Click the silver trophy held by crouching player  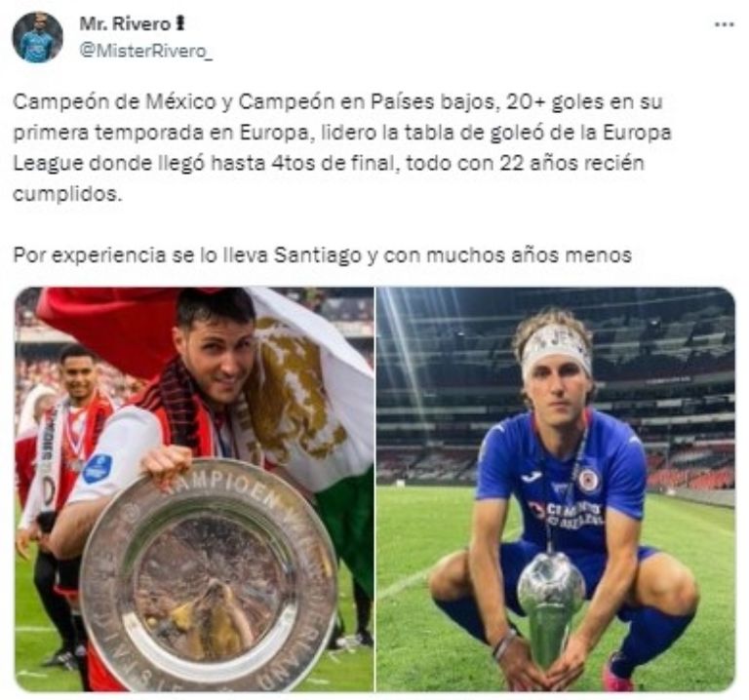click(552, 609)
